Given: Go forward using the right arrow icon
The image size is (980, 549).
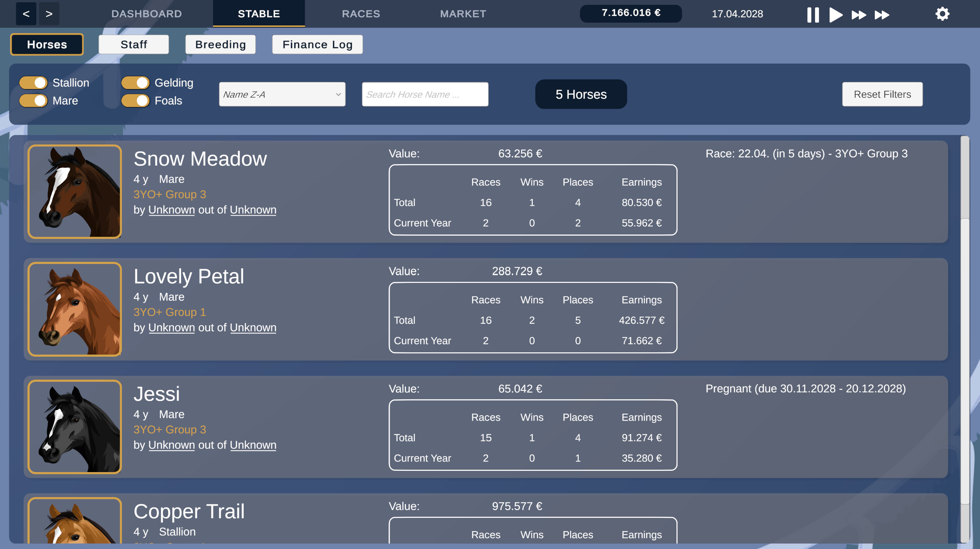Looking at the screenshot, I should [x=49, y=14].
